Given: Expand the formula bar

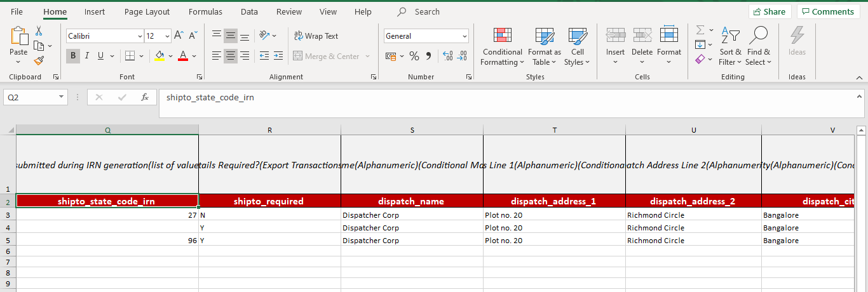Looking at the screenshot, I should point(860,96).
